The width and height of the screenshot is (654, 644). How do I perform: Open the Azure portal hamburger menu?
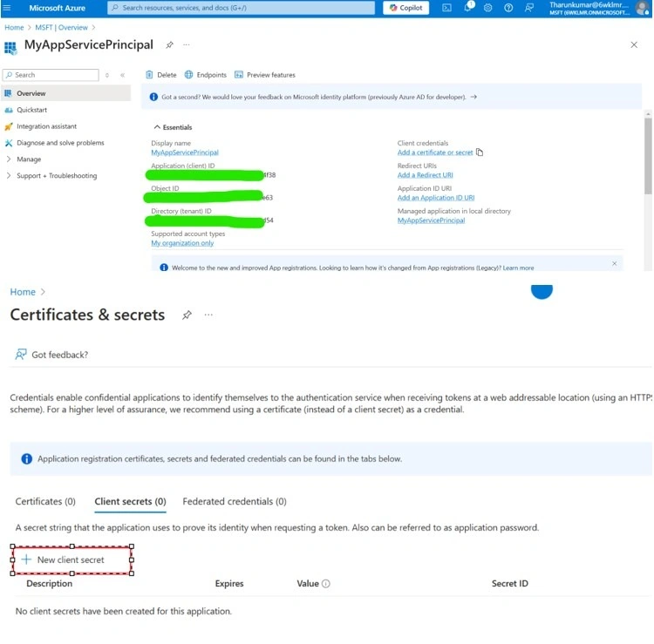tap(7, 8)
